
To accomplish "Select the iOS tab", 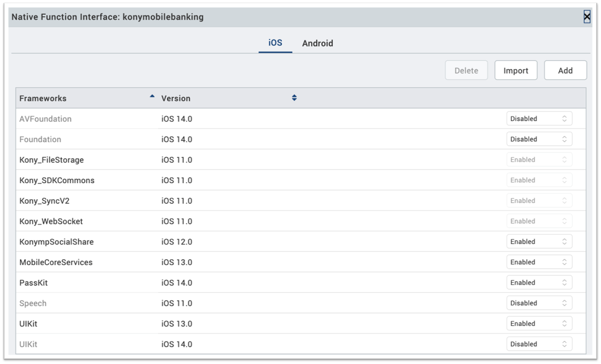I will pyautogui.click(x=275, y=43).
